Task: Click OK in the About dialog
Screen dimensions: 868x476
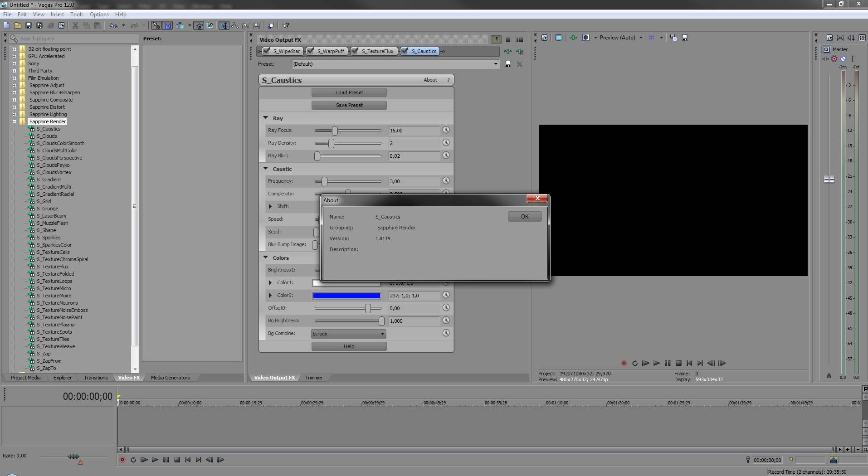Action: pos(525,217)
